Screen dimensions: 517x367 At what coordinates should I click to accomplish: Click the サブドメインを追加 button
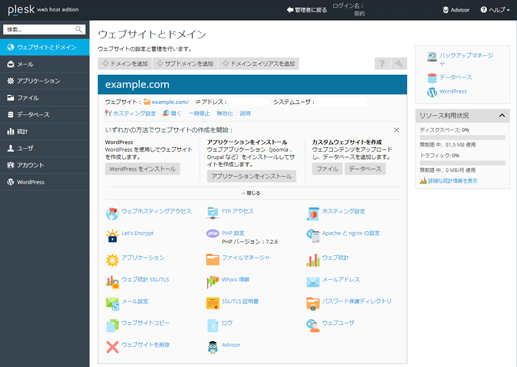pos(185,64)
